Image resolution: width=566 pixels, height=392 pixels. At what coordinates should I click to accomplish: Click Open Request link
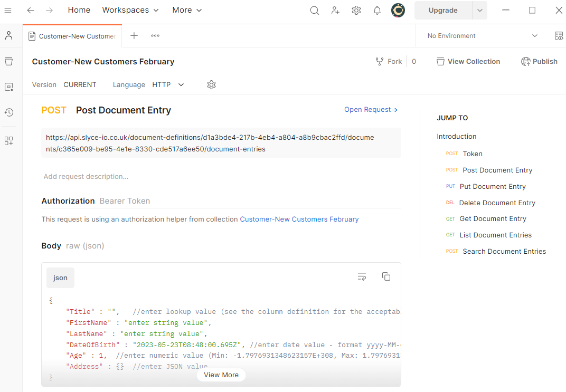371,110
